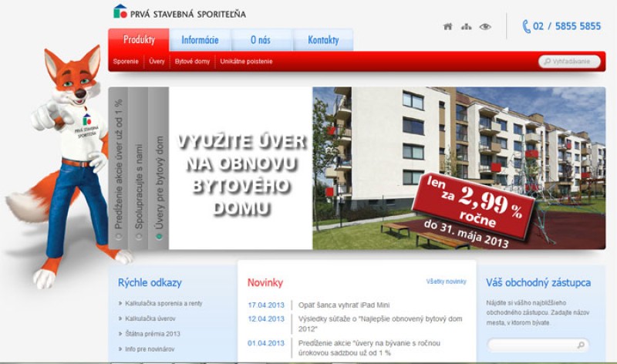This screenshot has height=364, width=617.
Task: Select slide dot for Predĺženie akcie úver
Action: click(119, 237)
